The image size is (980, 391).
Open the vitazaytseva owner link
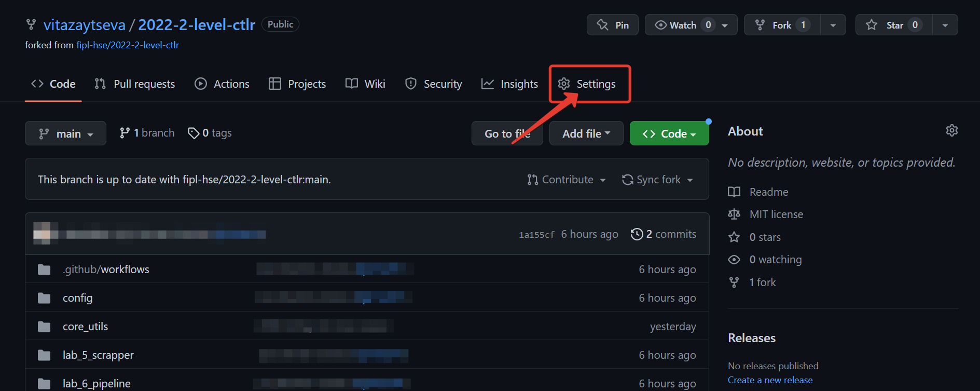[85, 25]
